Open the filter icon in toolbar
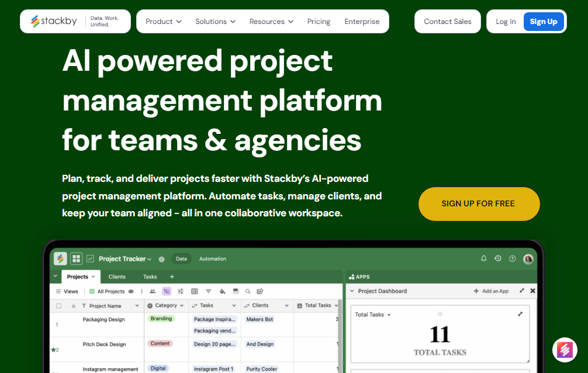The width and height of the screenshot is (588, 373). tap(208, 291)
